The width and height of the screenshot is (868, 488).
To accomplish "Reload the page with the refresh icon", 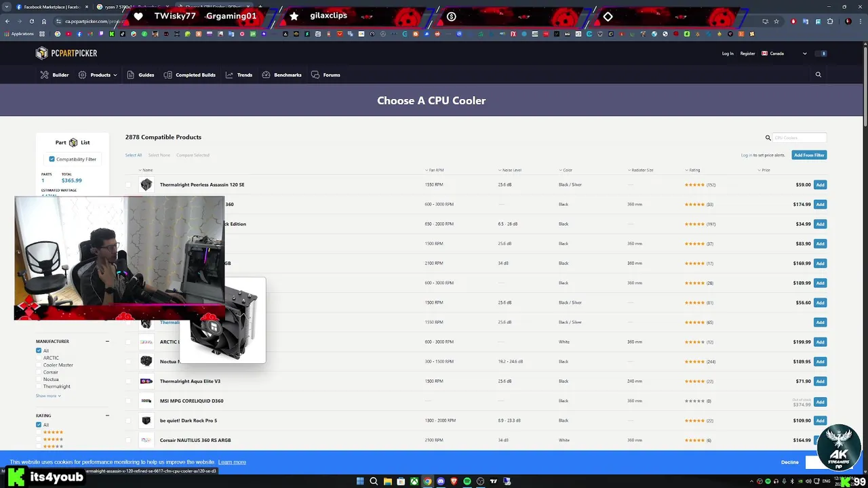I will (x=31, y=21).
